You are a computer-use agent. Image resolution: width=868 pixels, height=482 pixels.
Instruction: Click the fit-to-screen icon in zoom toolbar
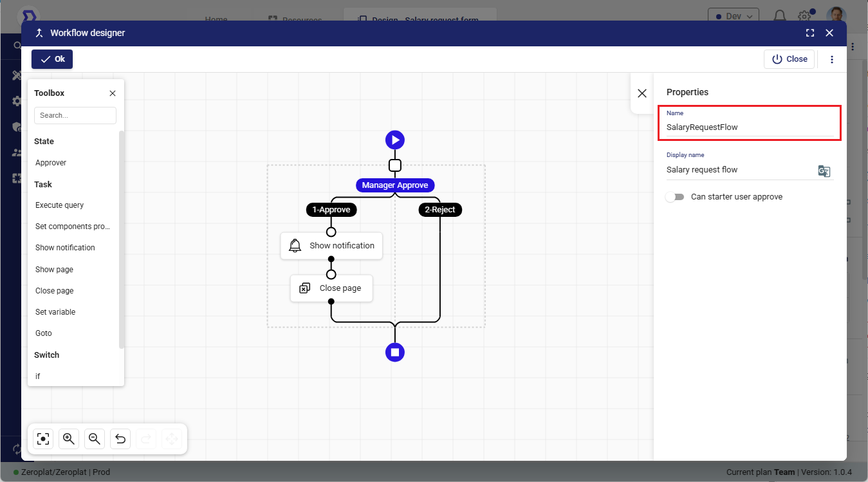[43, 439]
